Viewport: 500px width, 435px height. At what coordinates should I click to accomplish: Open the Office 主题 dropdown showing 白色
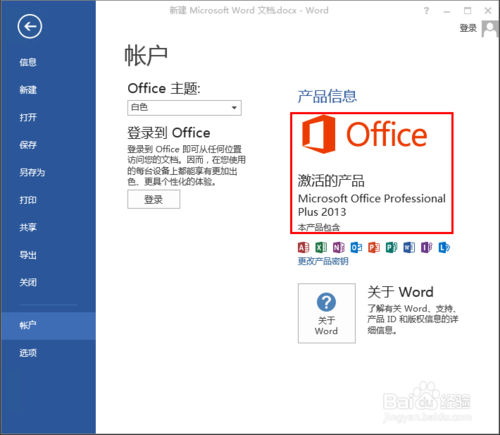click(x=184, y=108)
